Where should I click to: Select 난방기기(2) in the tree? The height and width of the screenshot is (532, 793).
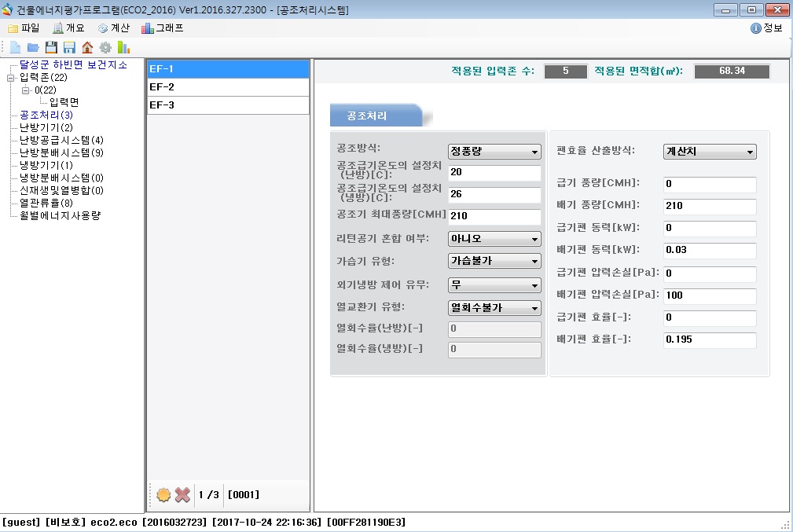coord(46,127)
